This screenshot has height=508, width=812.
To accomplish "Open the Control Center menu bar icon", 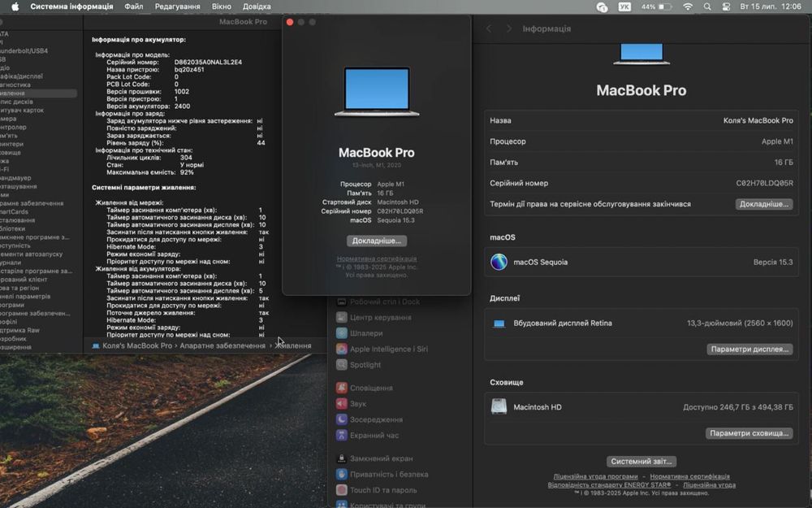I will tap(726, 7).
